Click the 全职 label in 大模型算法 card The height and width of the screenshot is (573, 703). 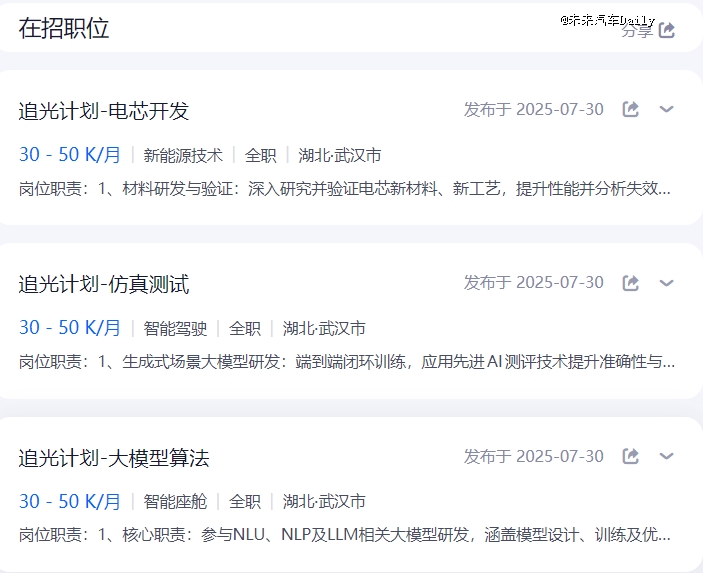point(245,501)
